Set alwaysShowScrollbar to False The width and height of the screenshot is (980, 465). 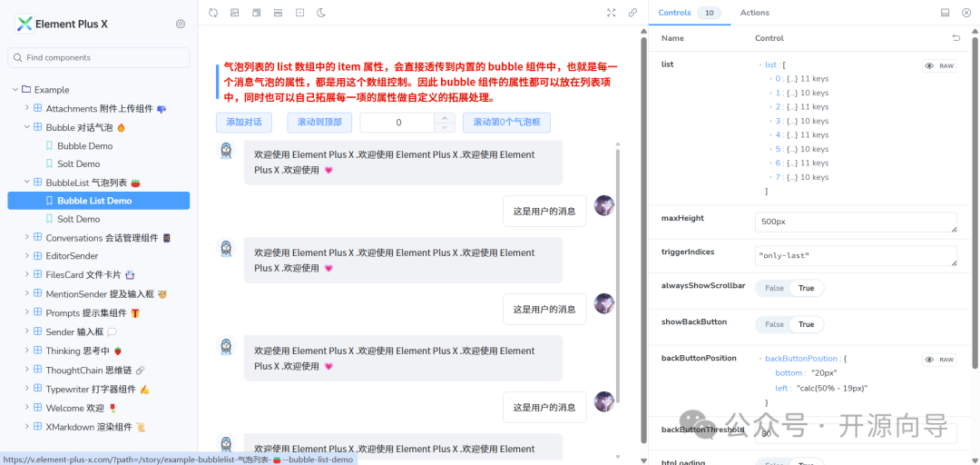point(774,288)
